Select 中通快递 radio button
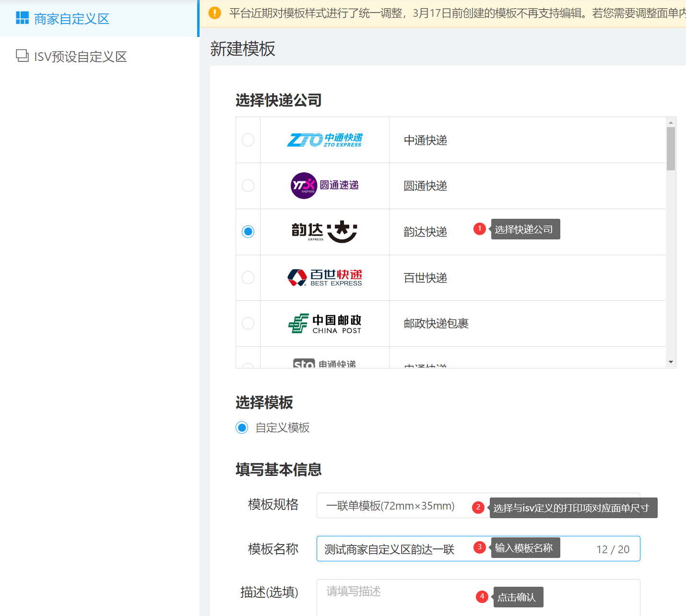This screenshot has width=686, height=616. point(248,140)
